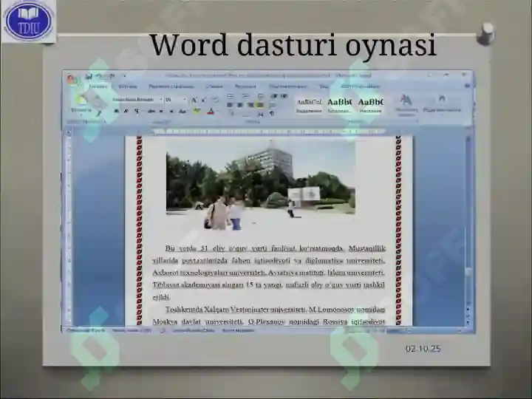Toggle bold formatting (Ж)
Image resolution: width=532 pixels, height=399 pixels.
tap(117, 111)
